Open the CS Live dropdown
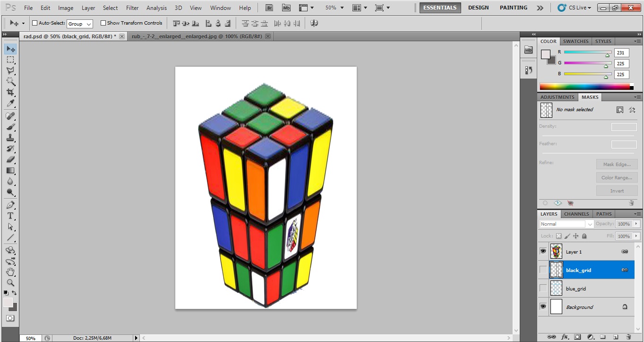644x342 pixels. (575, 8)
